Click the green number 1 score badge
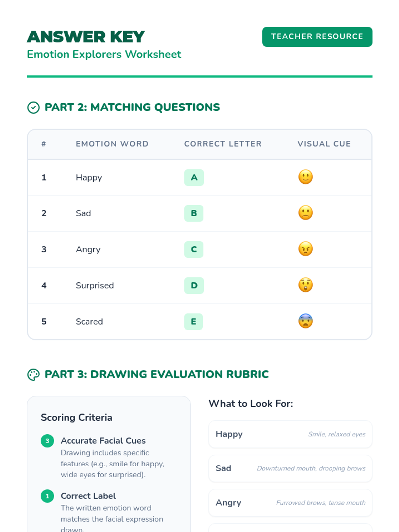399x532 pixels. click(x=47, y=496)
